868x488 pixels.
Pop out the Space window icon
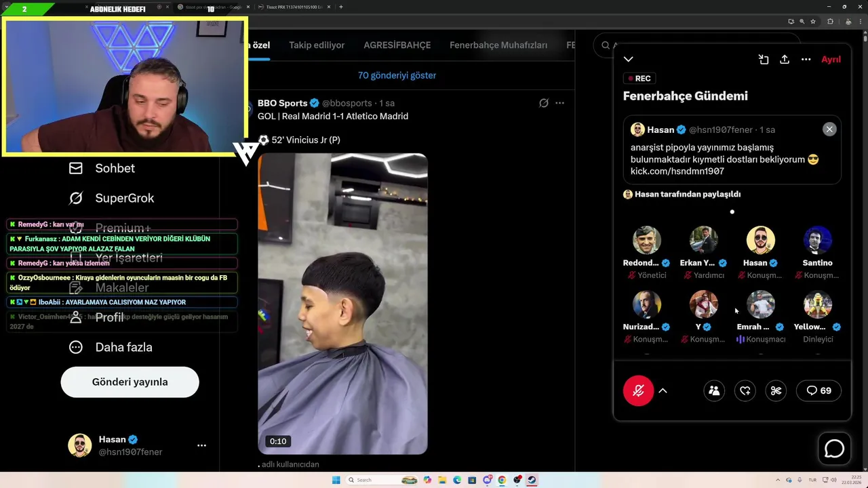pos(764,60)
